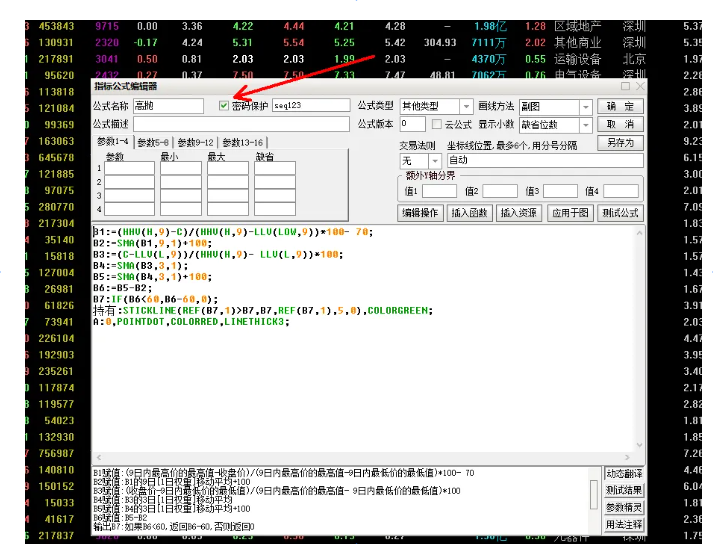The width and height of the screenshot is (713, 544).
Task: Focus row 2 最大 maximum field
Action: [228, 182]
